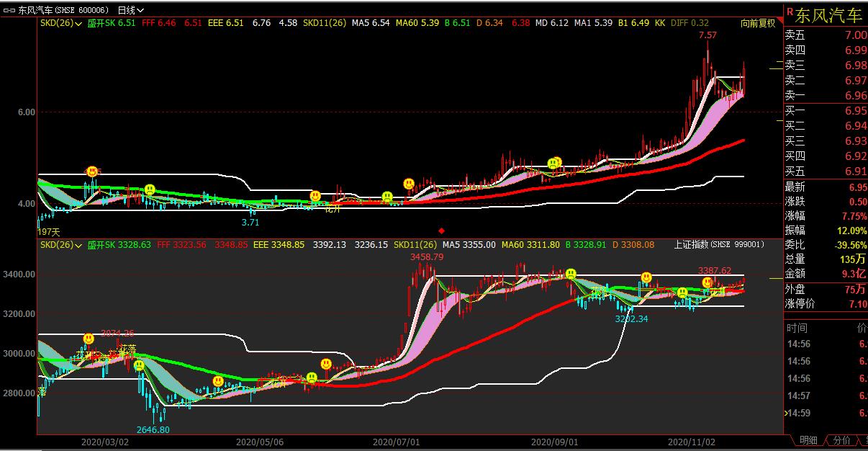This screenshot has width=868, height=451.
Task: Select the 买五 6.91 order row
Action: [826, 171]
